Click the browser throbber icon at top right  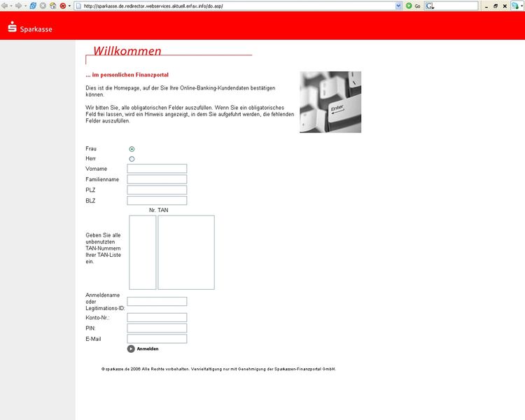pos(514,6)
